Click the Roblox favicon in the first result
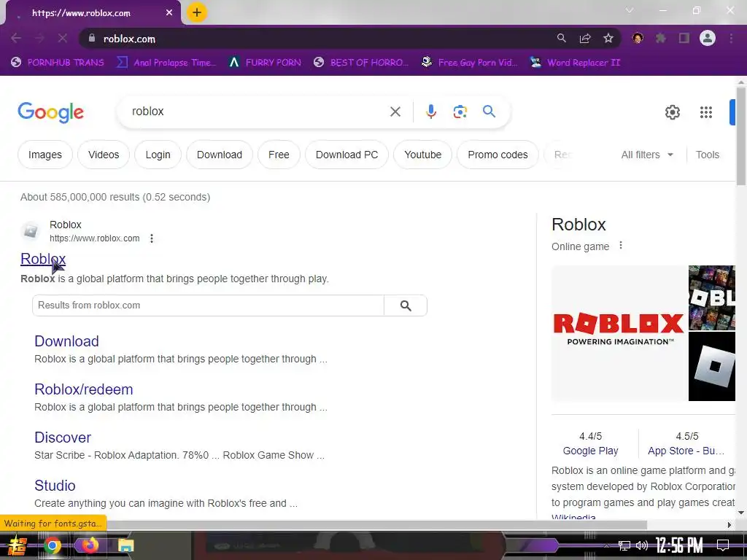747x560 pixels. coord(31,231)
